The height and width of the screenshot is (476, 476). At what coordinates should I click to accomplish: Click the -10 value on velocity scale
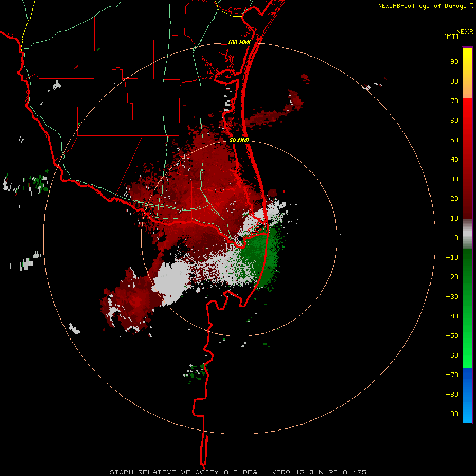(452, 258)
